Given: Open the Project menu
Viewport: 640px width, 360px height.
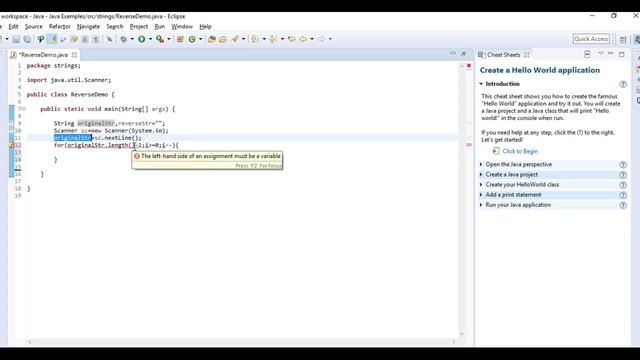Looking at the screenshot, I should [x=139, y=27].
